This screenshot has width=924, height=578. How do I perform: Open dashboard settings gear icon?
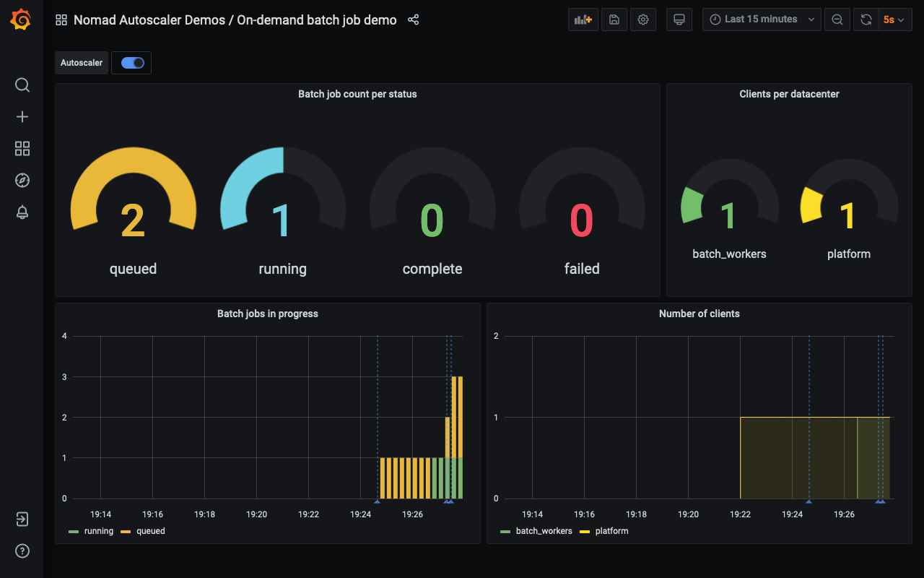(643, 20)
